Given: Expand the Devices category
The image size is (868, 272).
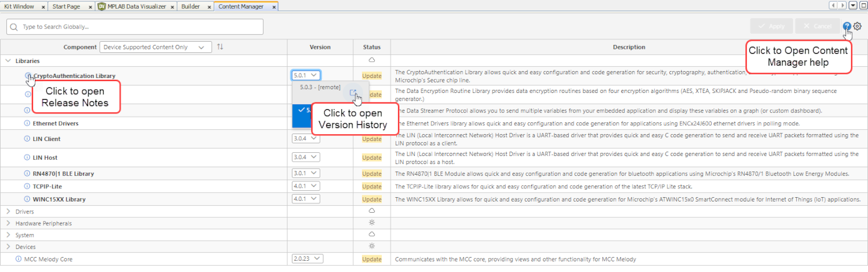Looking at the screenshot, I should click(x=8, y=247).
